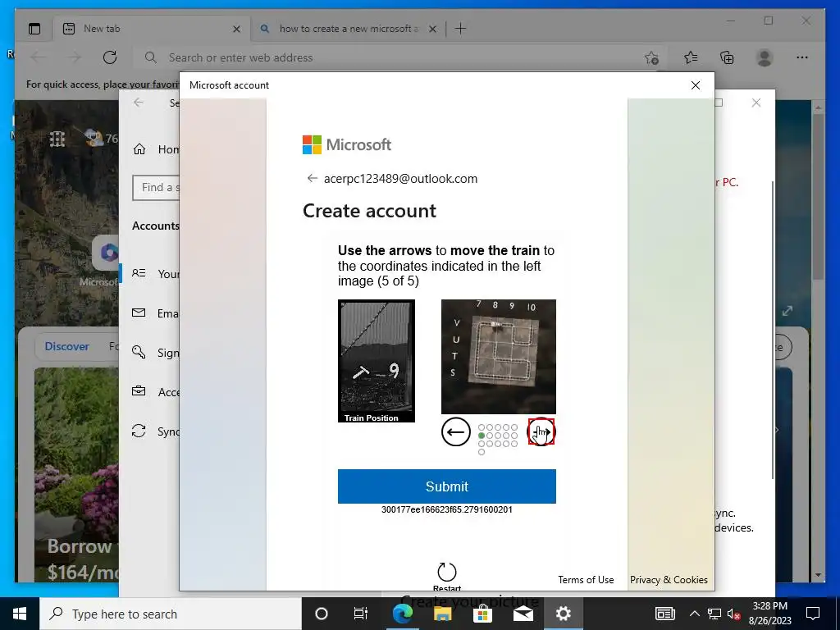840x630 pixels.
Task: Open Cortana from the taskbar
Action: point(322,614)
